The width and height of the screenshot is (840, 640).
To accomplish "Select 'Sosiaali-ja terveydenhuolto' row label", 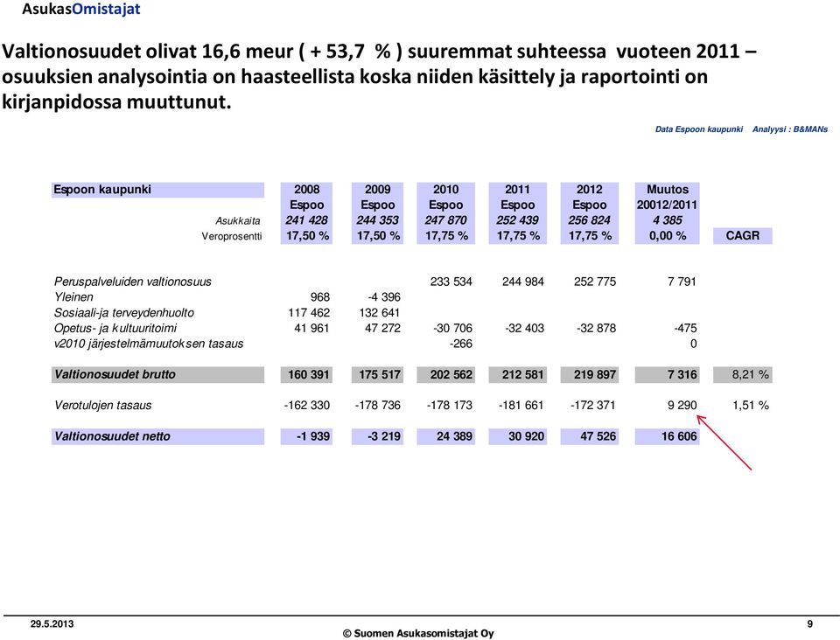I will [x=124, y=313].
